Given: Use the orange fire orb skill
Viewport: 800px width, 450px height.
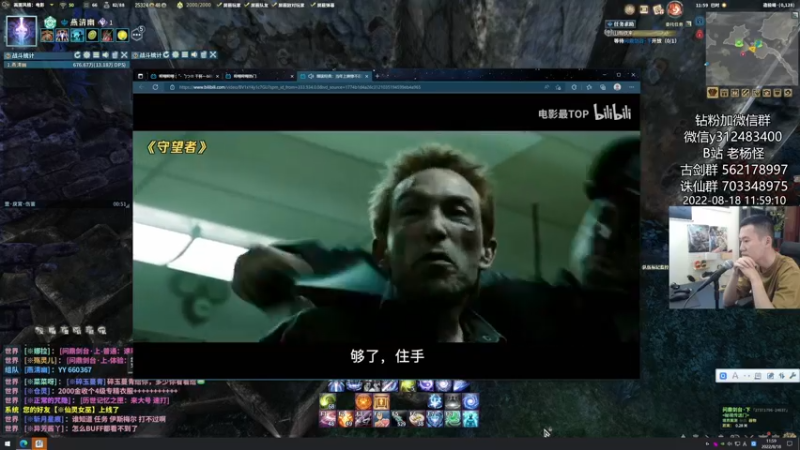Looking at the screenshot, I should (363, 402).
